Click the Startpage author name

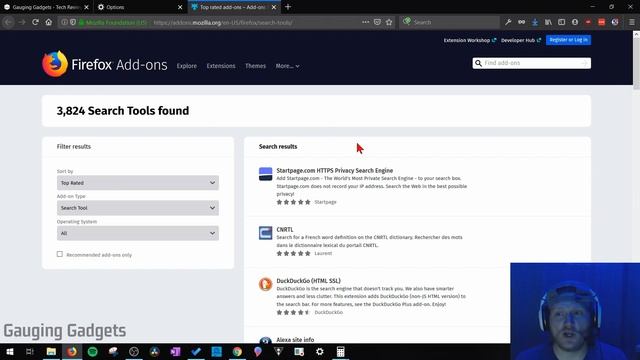pyautogui.click(x=325, y=202)
